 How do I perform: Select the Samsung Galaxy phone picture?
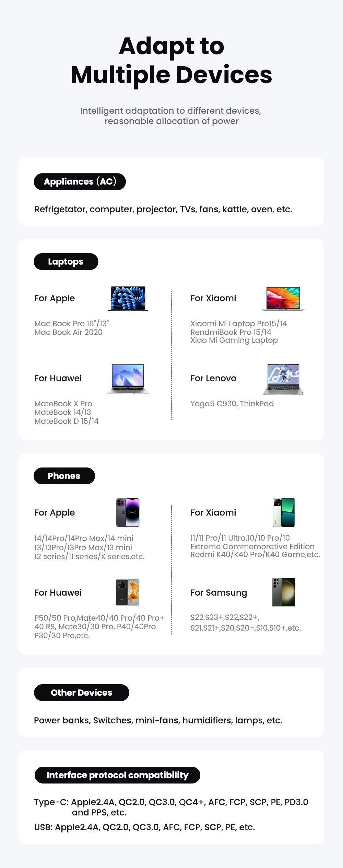[x=284, y=592]
